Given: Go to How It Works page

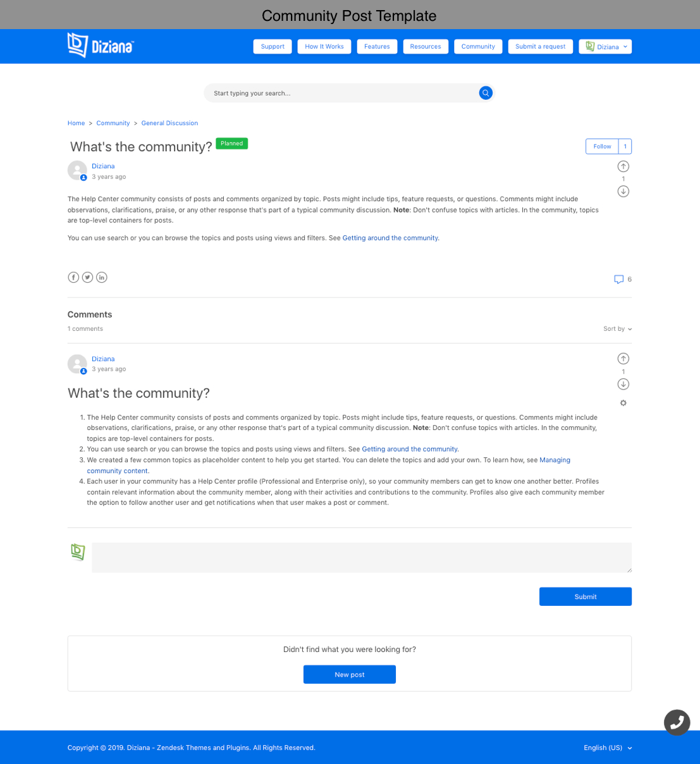Looking at the screenshot, I should coord(324,47).
